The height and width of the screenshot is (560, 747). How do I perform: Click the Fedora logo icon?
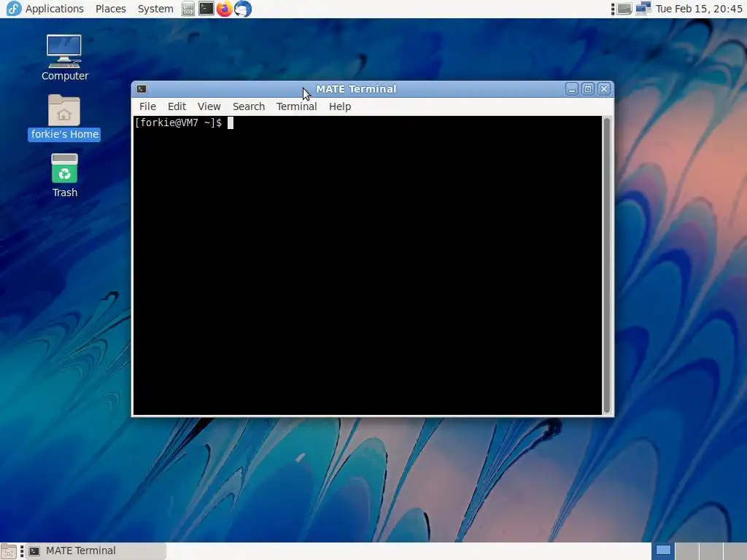coord(13,9)
